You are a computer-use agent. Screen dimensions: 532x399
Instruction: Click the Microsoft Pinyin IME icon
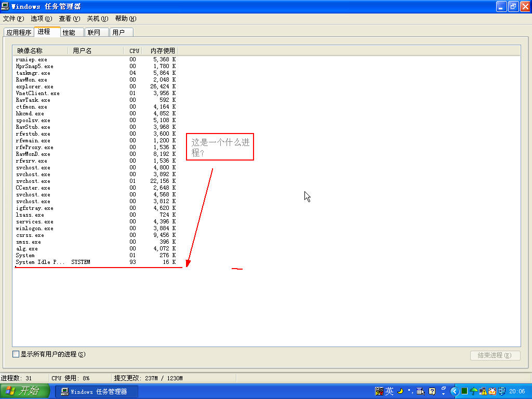click(x=379, y=391)
